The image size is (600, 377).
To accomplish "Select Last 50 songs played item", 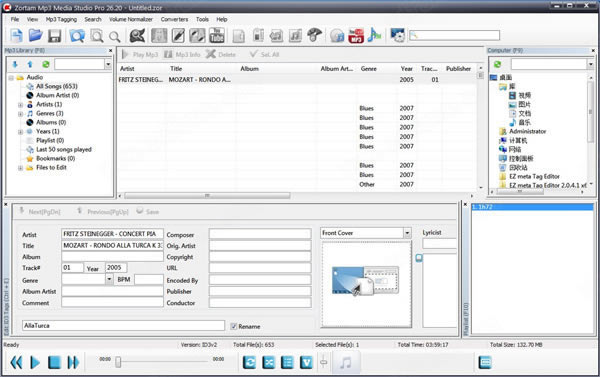I will [x=64, y=149].
